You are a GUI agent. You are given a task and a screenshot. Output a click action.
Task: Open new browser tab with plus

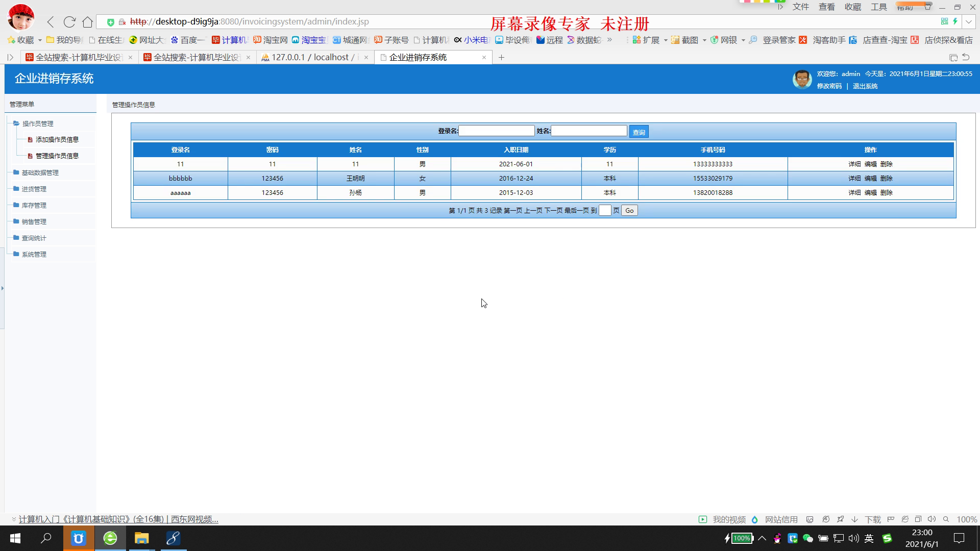pyautogui.click(x=501, y=58)
